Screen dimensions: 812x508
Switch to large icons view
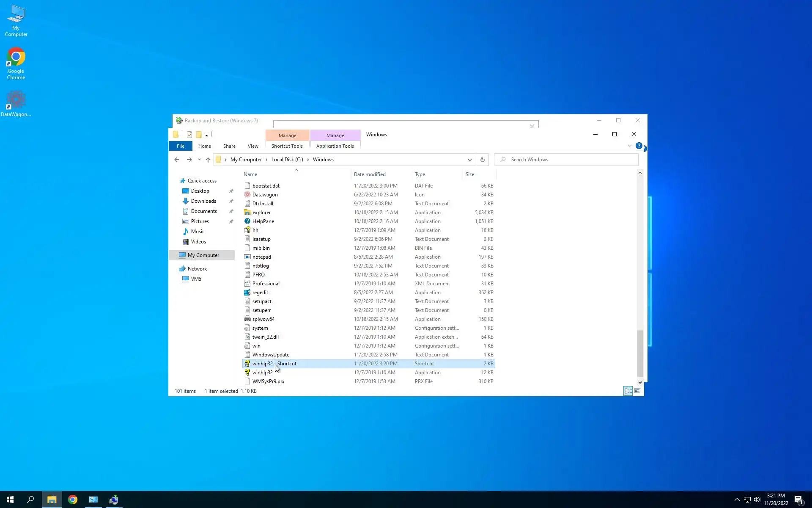637,391
